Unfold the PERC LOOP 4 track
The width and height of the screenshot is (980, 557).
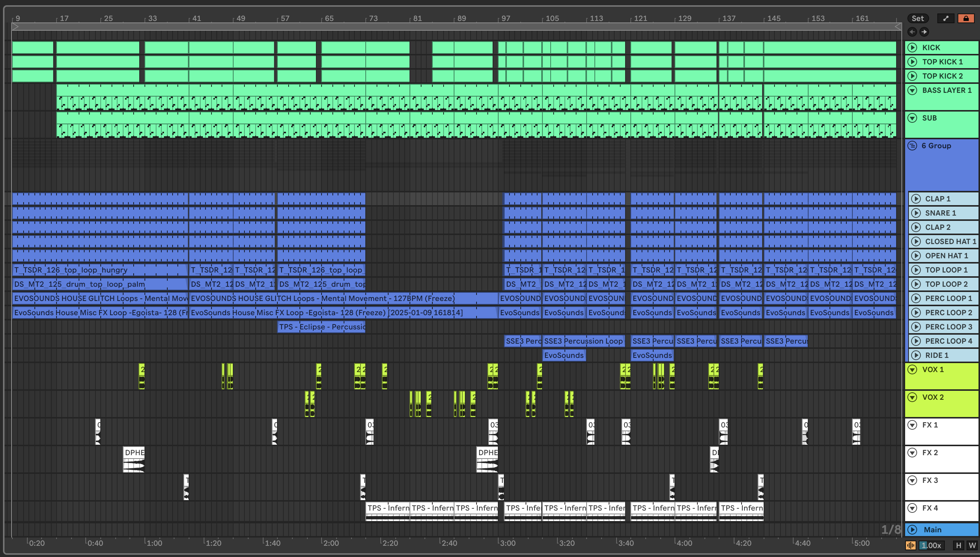coord(915,341)
